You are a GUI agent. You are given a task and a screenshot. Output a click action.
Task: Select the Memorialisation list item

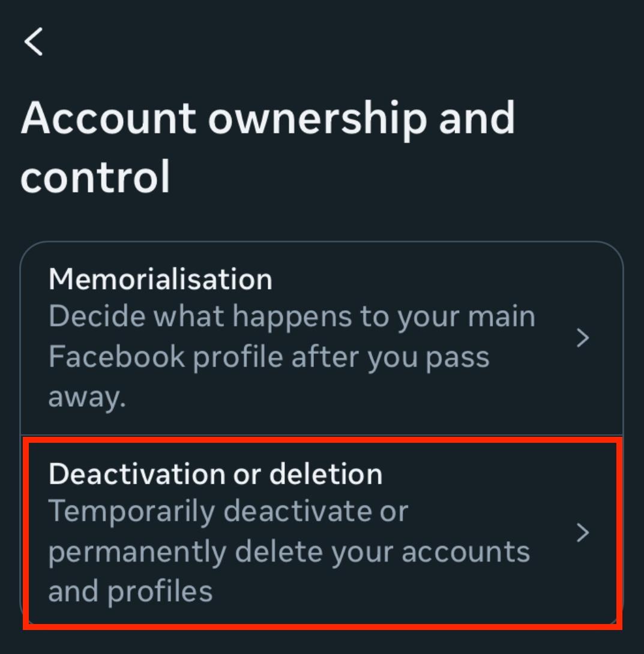[300, 336]
